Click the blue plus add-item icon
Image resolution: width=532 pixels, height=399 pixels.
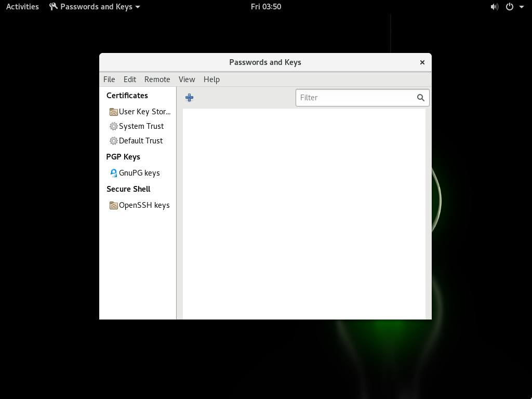(189, 98)
